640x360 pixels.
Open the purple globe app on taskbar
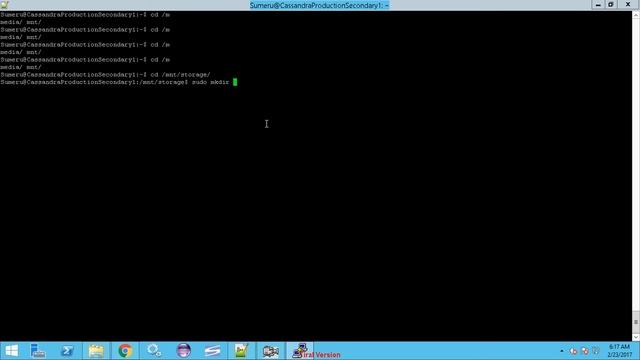click(183, 351)
